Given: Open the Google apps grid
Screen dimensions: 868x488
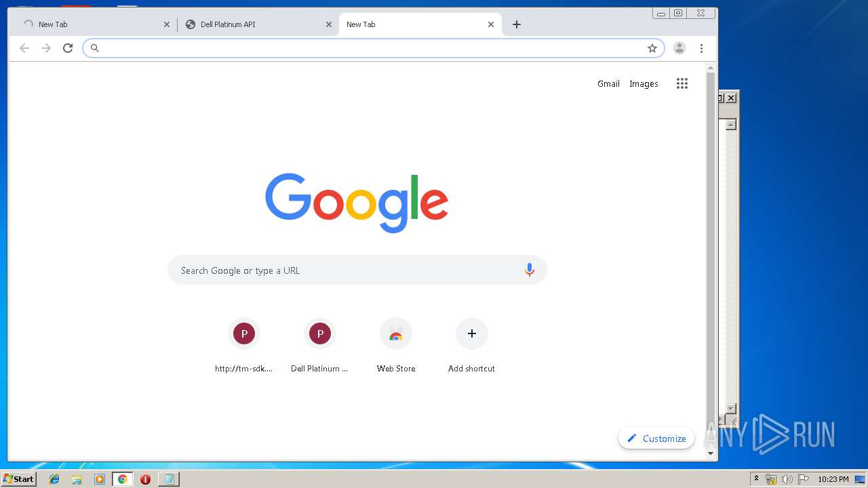Looking at the screenshot, I should pos(682,83).
